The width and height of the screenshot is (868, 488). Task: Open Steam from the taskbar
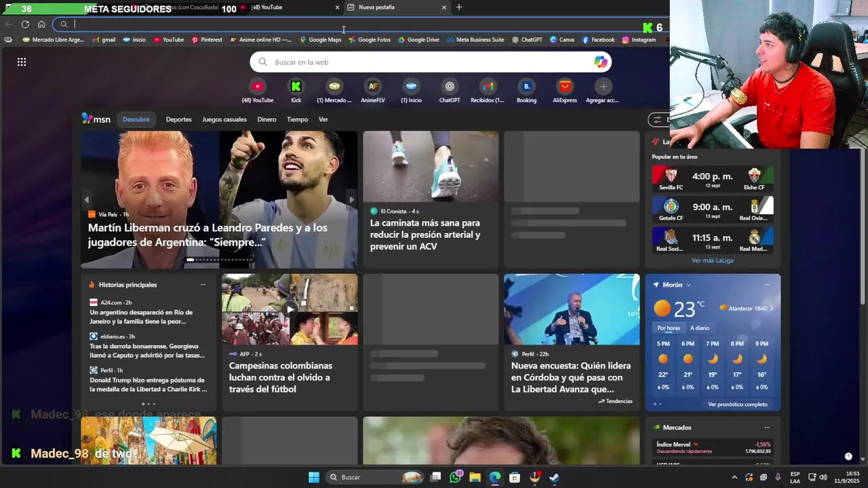point(554,477)
